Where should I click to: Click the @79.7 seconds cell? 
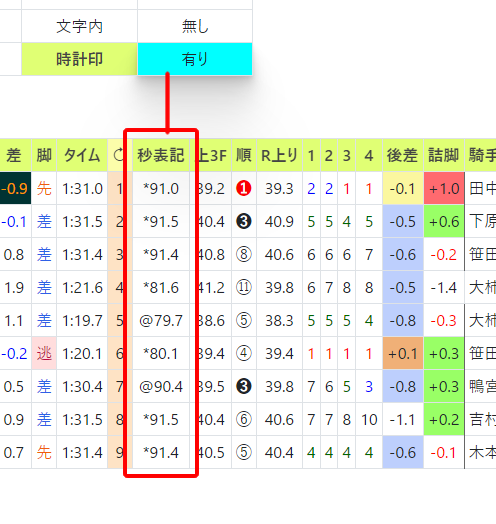pos(161,321)
